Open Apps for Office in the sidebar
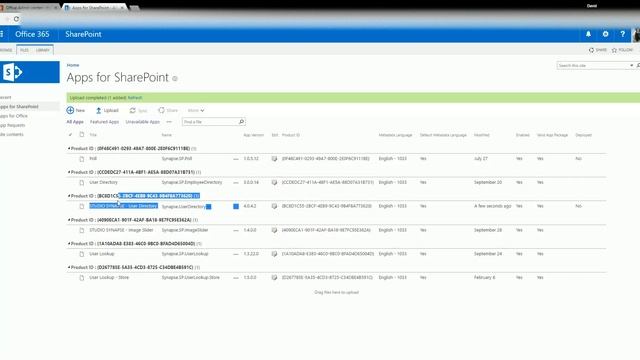This screenshot has height=360, width=640. (x=14, y=116)
